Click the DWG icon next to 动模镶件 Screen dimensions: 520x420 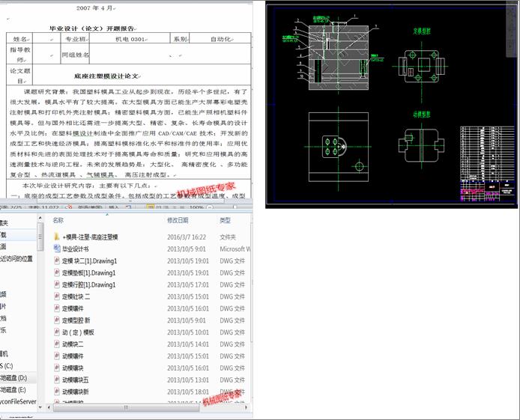pyautogui.click(x=57, y=356)
